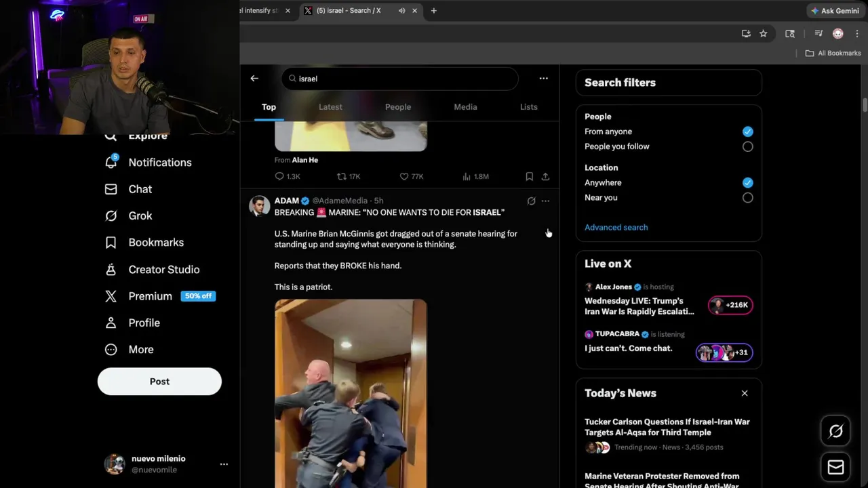The height and width of the screenshot is (488, 868).
Task: Click the Ask Gemini button in Chrome
Action: 835,11
